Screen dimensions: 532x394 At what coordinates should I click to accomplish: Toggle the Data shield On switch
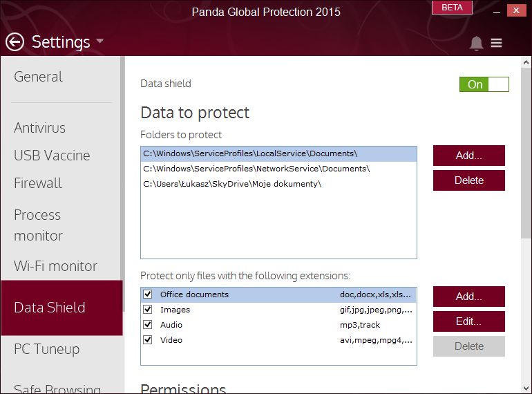pyautogui.click(x=484, y=84)
